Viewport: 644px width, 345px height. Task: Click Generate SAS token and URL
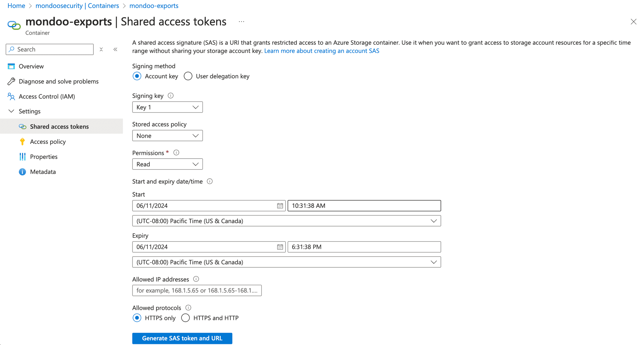[x=182, y=338]
